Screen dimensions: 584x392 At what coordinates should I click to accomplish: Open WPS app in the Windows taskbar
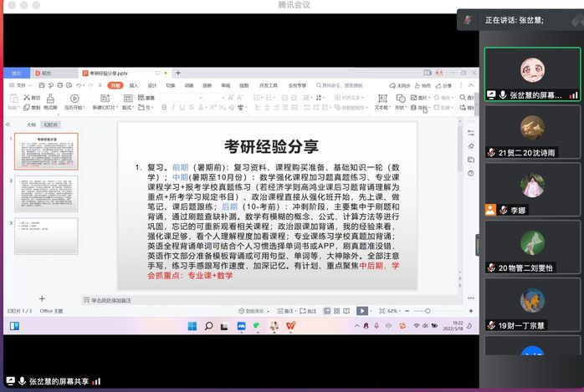click(290, 325)
